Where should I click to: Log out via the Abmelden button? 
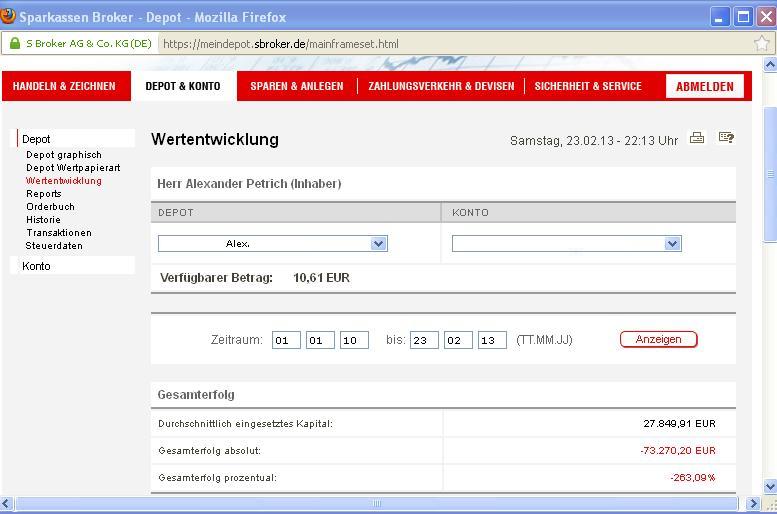coord(704,86)
